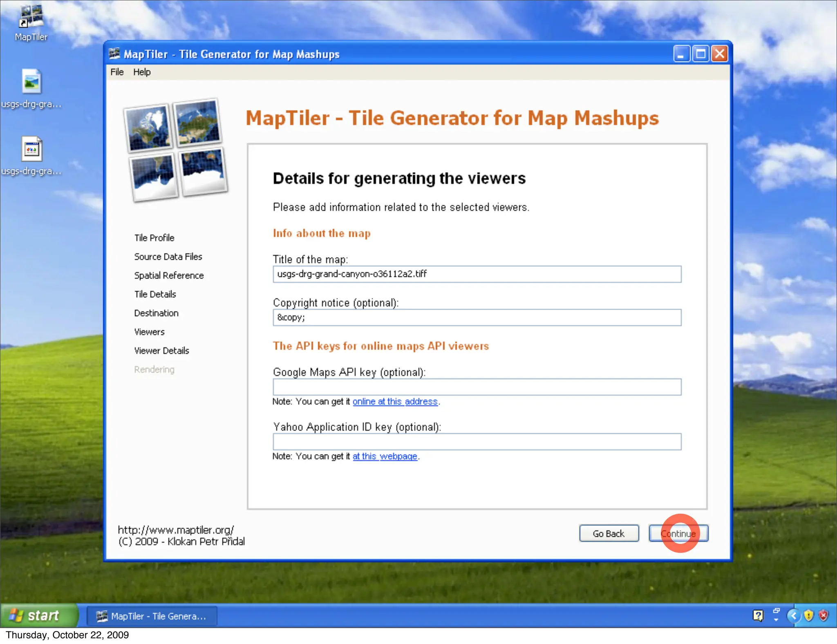The height and width of the screenshot is (644, 837).
Task: Click the MapTiler globe tiles logo image
Action: (x=175, y=150)
